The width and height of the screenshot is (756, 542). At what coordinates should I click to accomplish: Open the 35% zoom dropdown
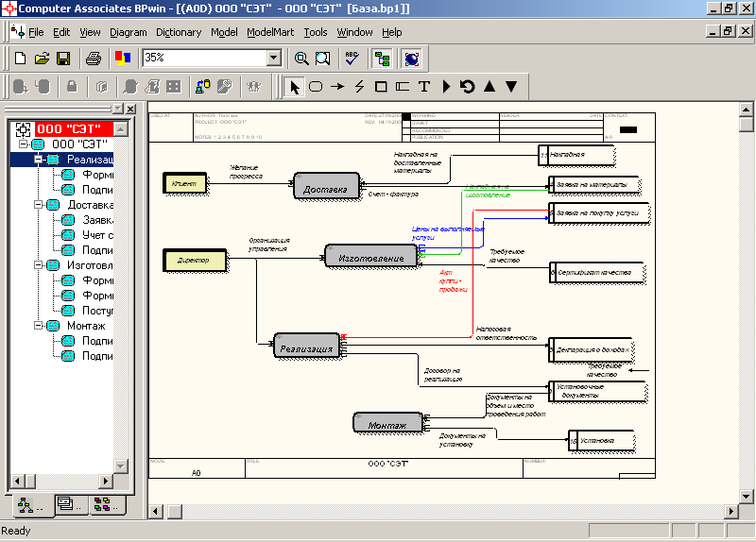tap(274, 59)
